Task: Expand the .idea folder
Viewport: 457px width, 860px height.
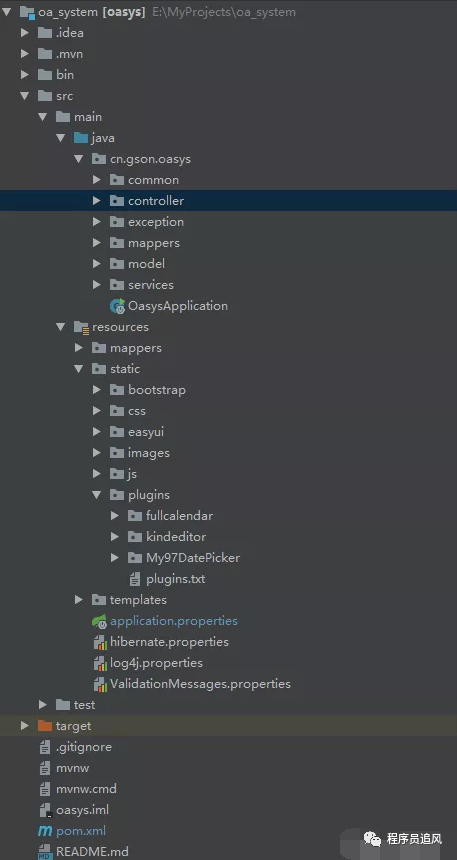Action: click(24, 32)
